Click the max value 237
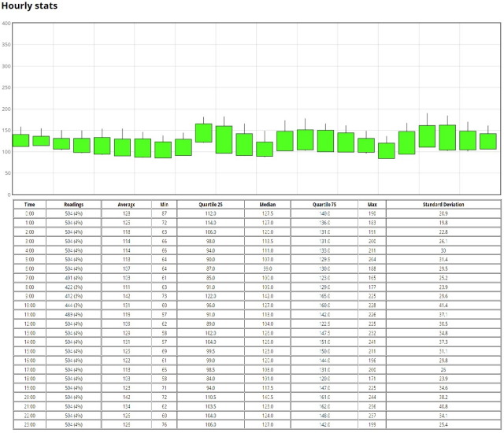 372,416
